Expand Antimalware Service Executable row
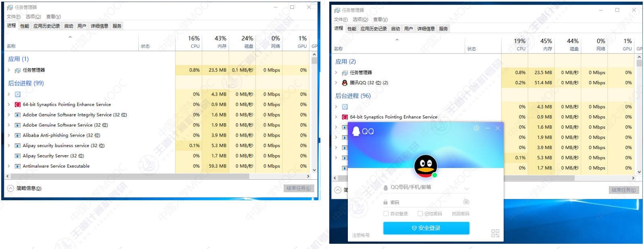Viewport: 644px width, 249px height. [9, 166]
